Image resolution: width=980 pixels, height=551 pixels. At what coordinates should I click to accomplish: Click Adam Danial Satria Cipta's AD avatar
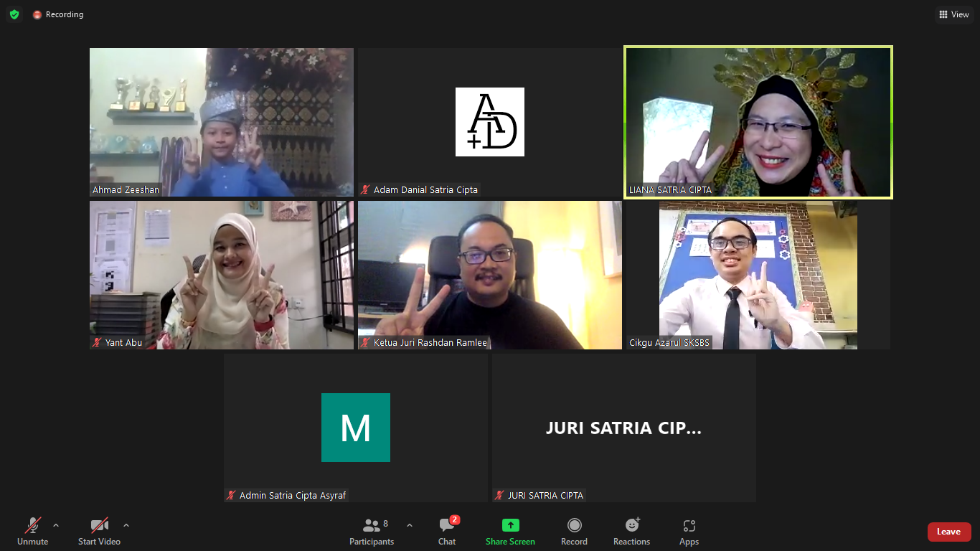[490, 122]
